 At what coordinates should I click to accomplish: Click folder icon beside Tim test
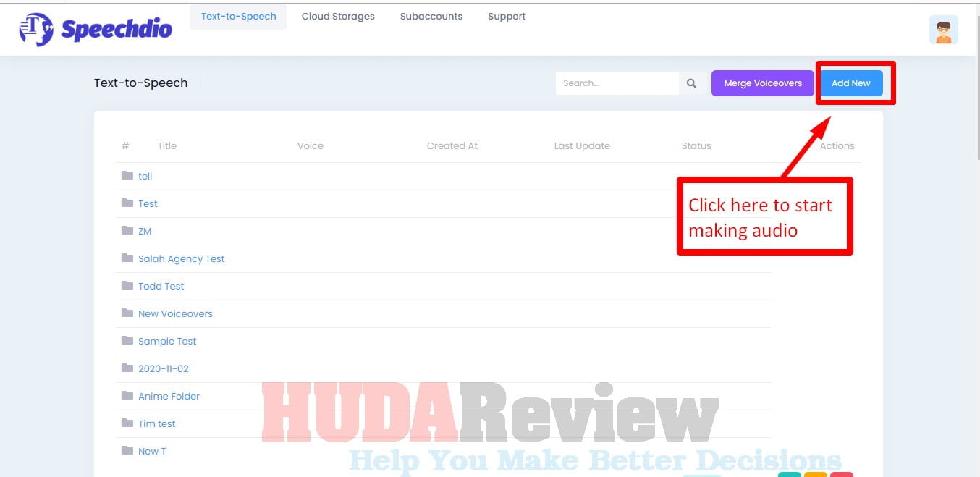(x=127, y=423)
